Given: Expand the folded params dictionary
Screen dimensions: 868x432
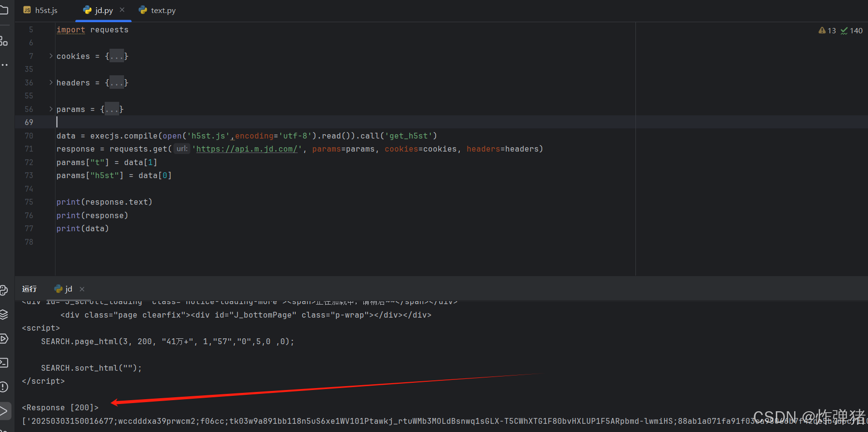Looking at the screenshot, I should click(x=51, y=109).
